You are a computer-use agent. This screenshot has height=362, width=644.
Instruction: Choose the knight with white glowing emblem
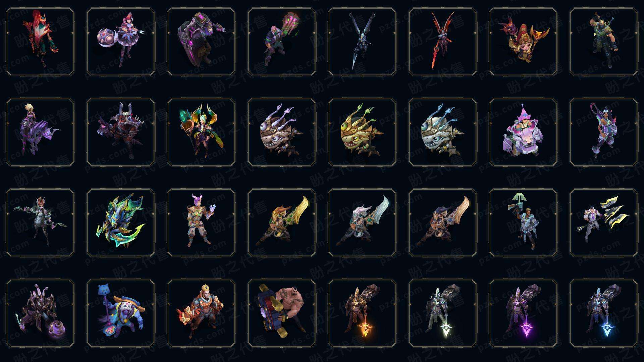click(443, 313)
